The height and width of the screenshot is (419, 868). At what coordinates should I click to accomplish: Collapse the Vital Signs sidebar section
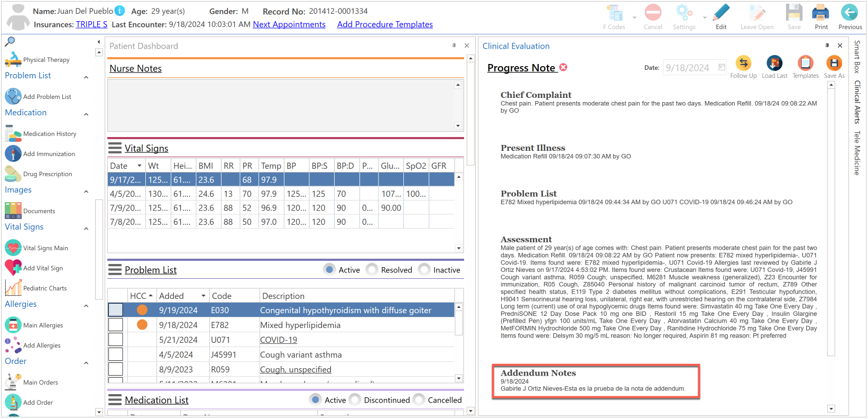tap(86, 229)
